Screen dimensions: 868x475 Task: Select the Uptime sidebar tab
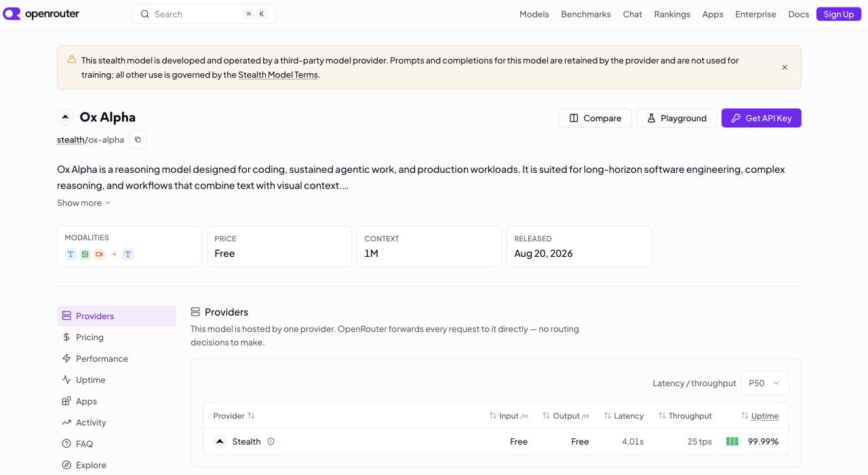point(117,380)
